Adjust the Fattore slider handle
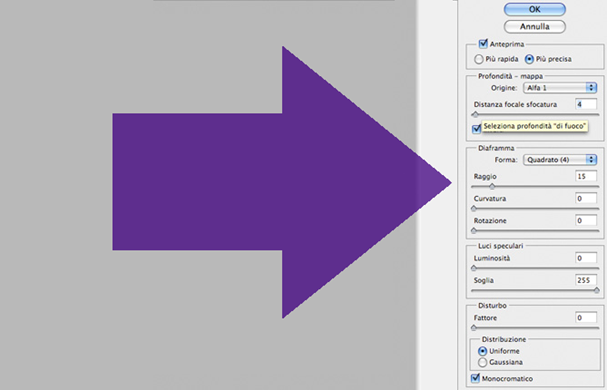 (x=474, y=328)
